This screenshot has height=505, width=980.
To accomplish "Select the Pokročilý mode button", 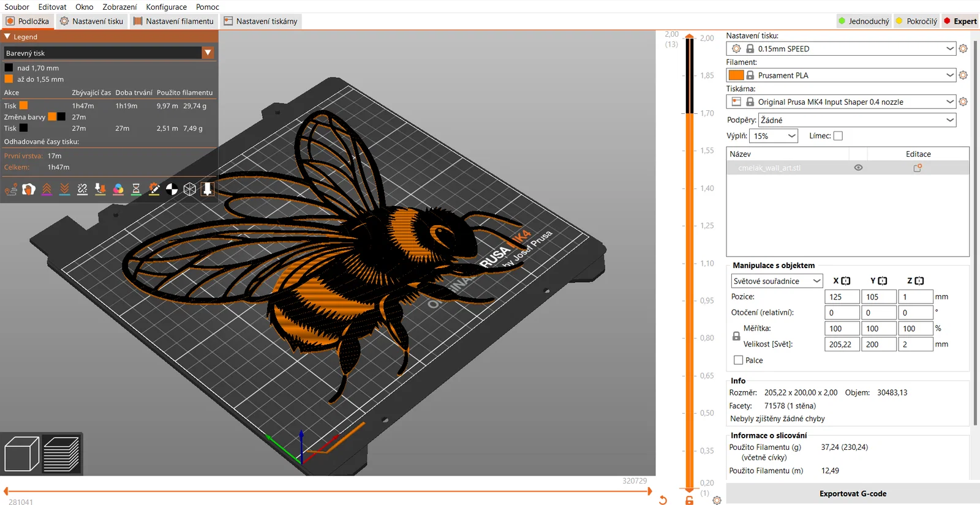I will point(916,21).
